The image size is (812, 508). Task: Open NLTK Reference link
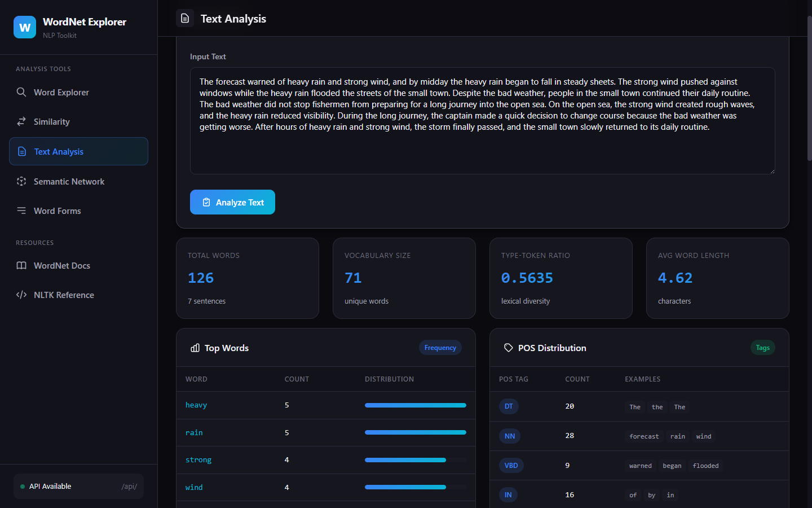[78, 295]
